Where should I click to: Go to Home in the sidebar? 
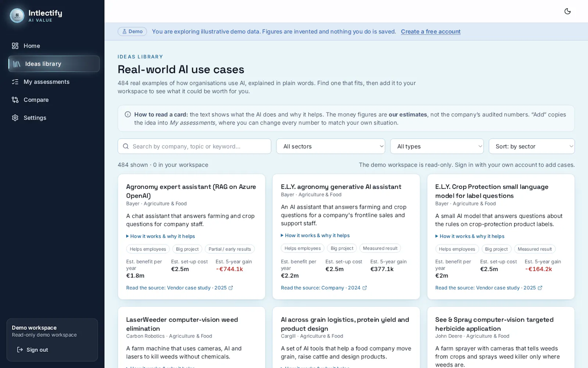[54, 46]
